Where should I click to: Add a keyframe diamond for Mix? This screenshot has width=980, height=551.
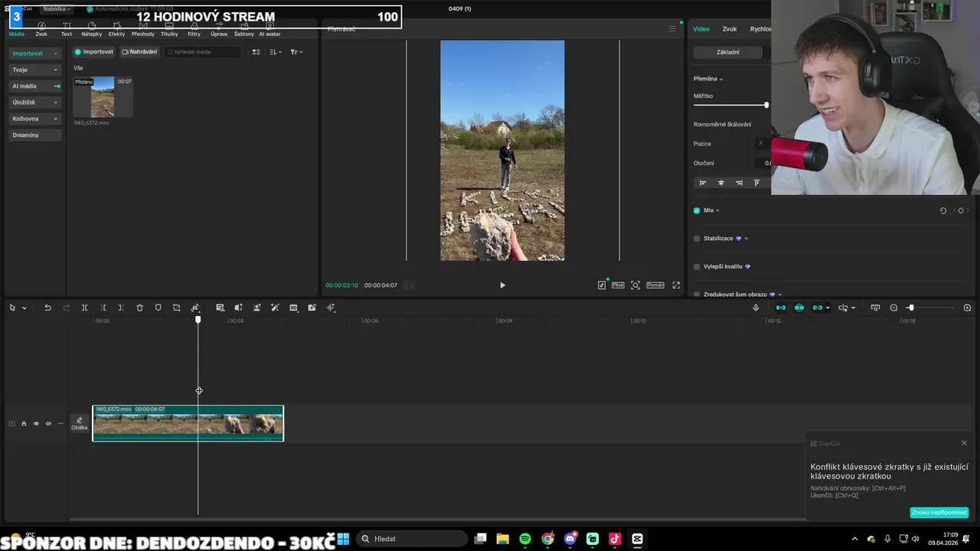961,210
